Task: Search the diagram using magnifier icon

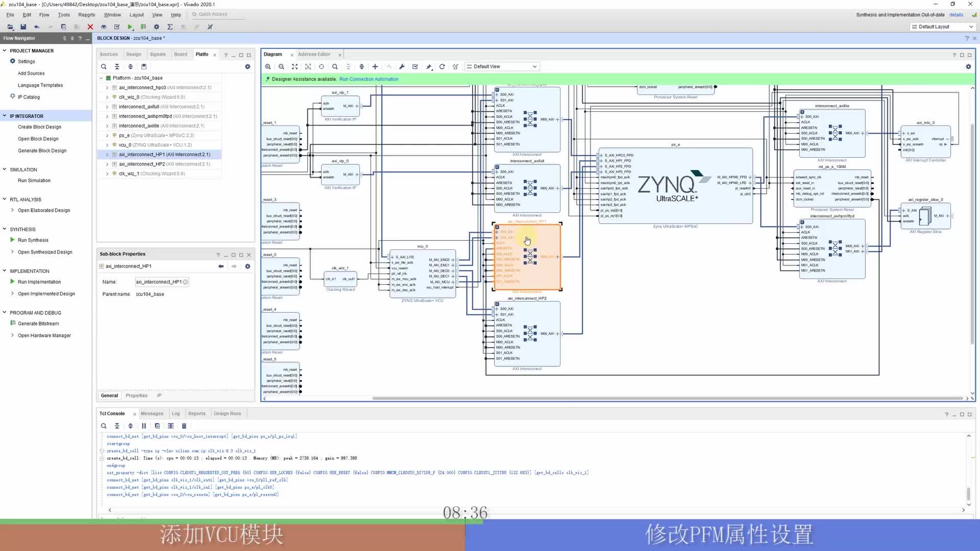Action: point(335,66)
